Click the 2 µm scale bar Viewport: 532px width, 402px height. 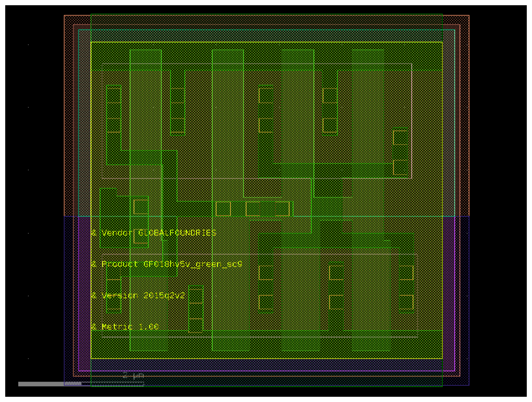point(81,384)
